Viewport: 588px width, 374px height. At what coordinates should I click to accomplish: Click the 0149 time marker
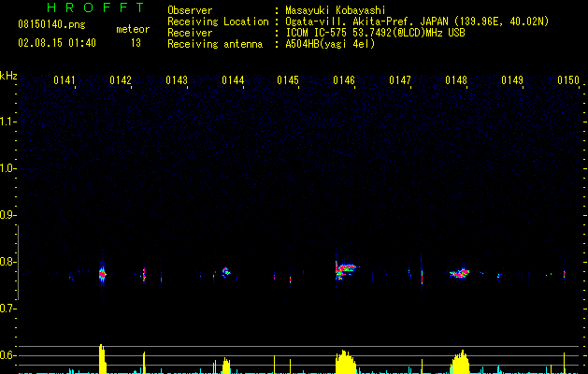click(x=512, y=80)
